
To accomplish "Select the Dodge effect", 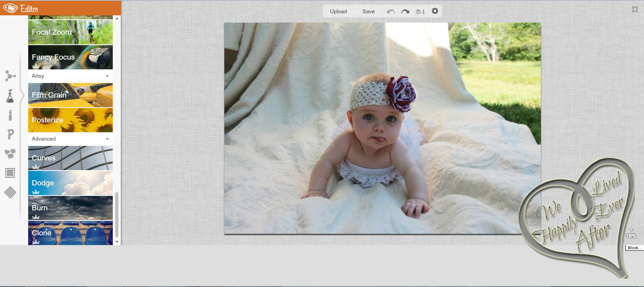I will [70, 183].
